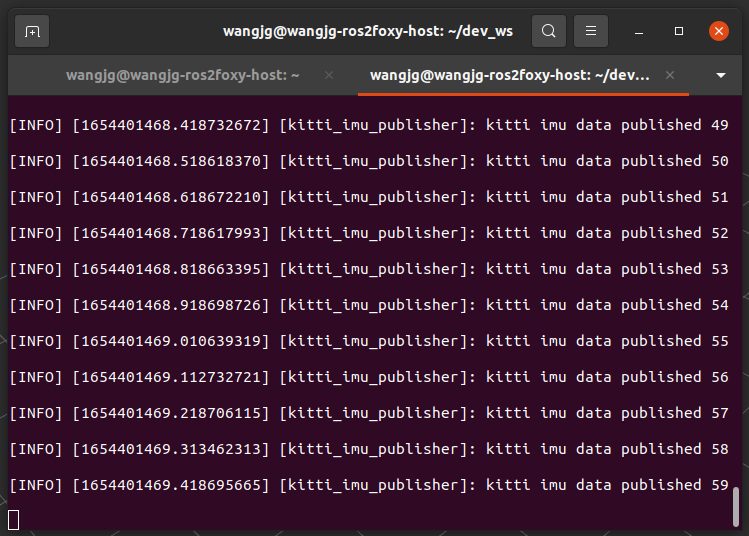Click the log line published 51

[x=369, y=197]
